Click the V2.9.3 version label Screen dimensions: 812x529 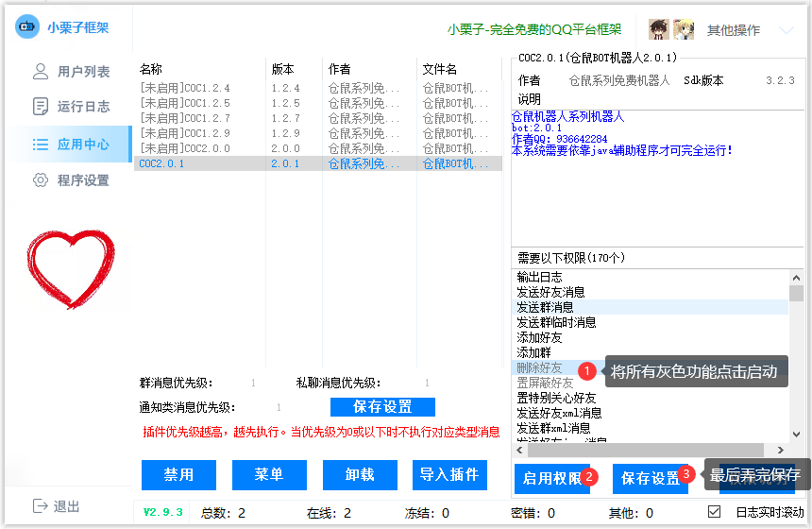click(x=162, y=512)
